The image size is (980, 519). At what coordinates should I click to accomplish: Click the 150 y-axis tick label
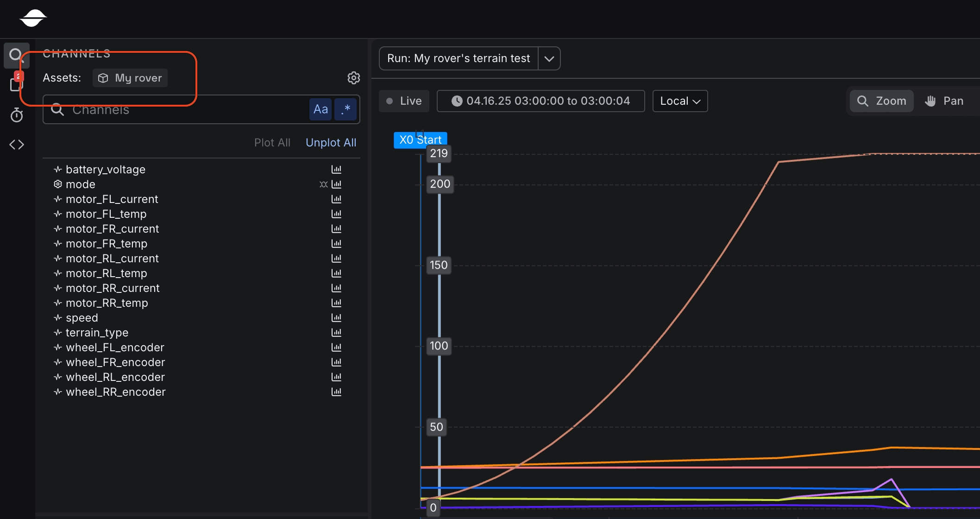tap(439, 265)
